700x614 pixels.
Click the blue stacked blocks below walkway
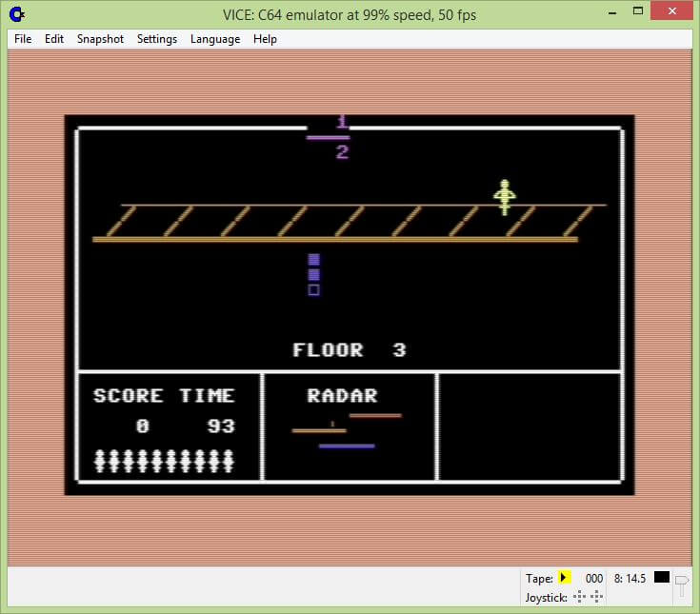(x=314, y=274)
